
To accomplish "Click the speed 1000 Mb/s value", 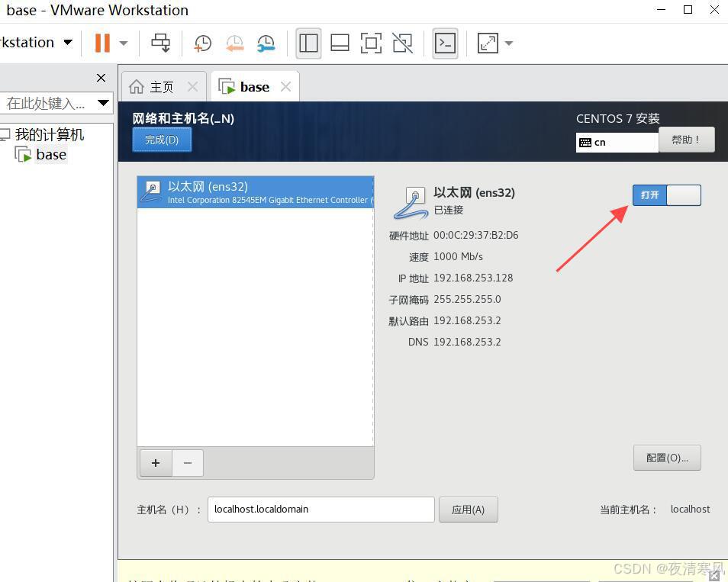I will click(459, 256).
